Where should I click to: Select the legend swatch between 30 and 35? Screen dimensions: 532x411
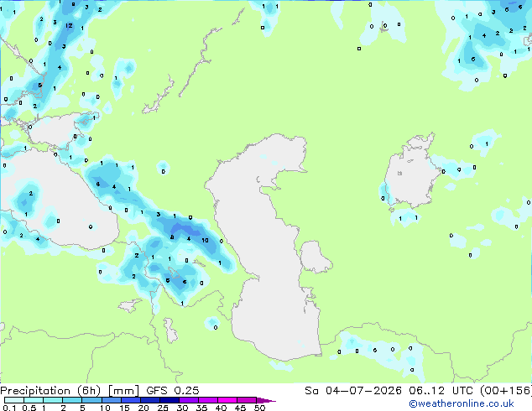pos(188,400)
